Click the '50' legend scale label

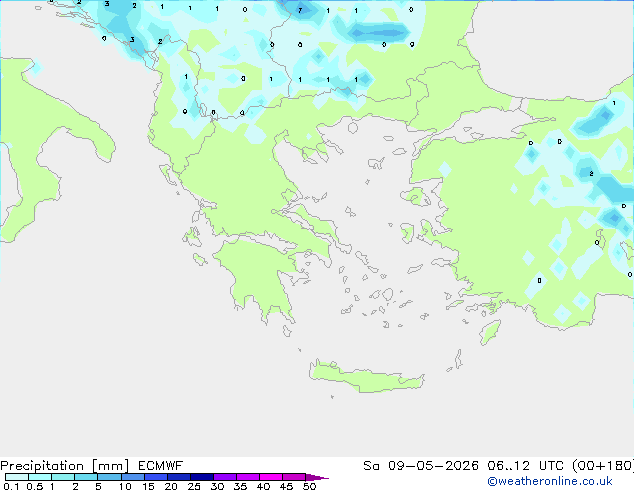(310, 486)
